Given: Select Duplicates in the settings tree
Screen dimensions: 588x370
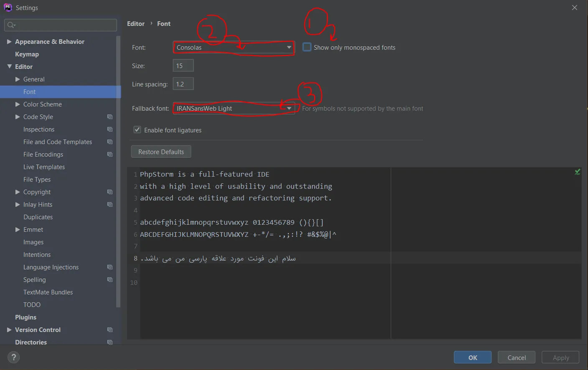Looking at the screenshot, I should [x=38, y=217].
